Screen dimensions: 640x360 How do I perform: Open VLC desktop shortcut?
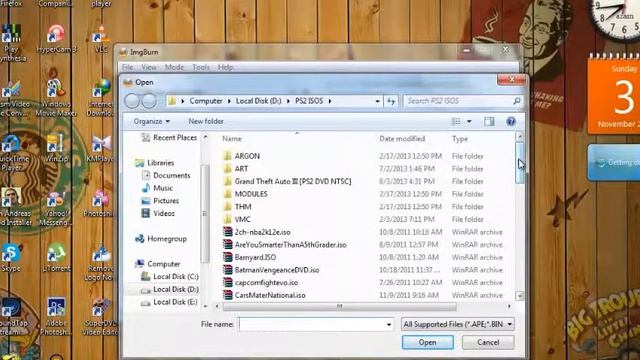tap(100, 40)
